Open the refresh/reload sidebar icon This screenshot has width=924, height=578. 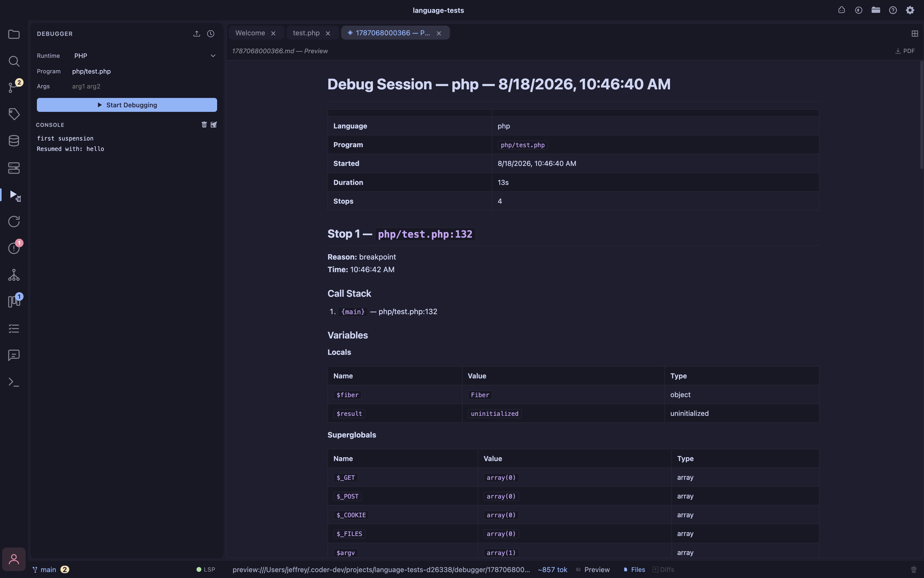click(x=14, y=221)
